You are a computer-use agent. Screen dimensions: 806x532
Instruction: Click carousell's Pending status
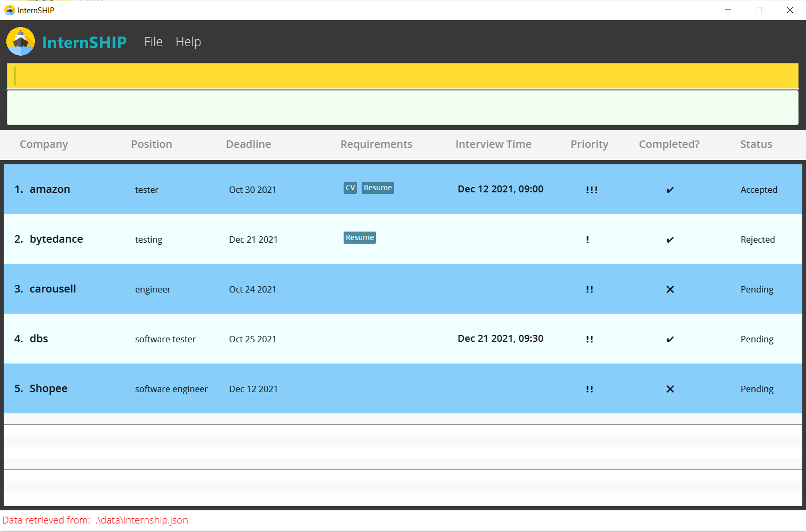tap(757, 289)
